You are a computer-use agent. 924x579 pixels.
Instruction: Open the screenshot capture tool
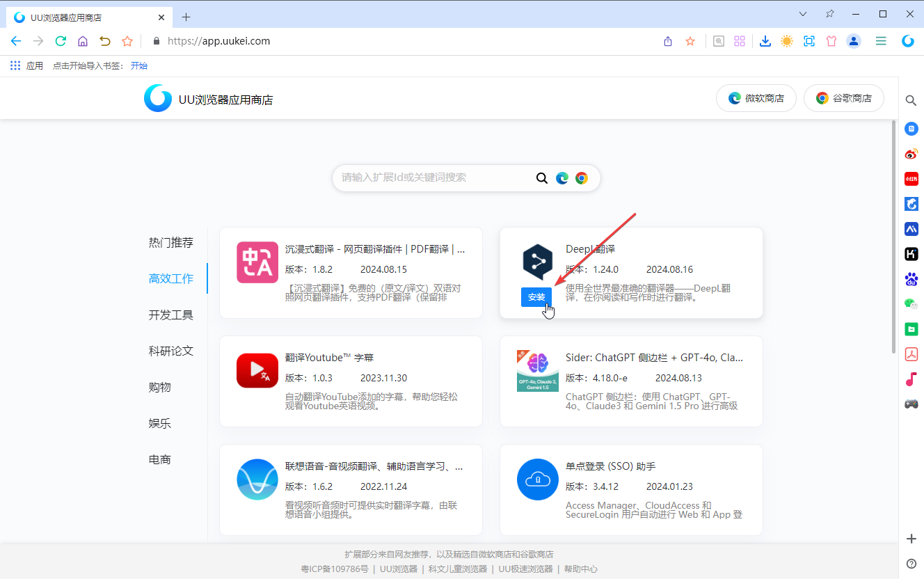click(x=808, y=41)
